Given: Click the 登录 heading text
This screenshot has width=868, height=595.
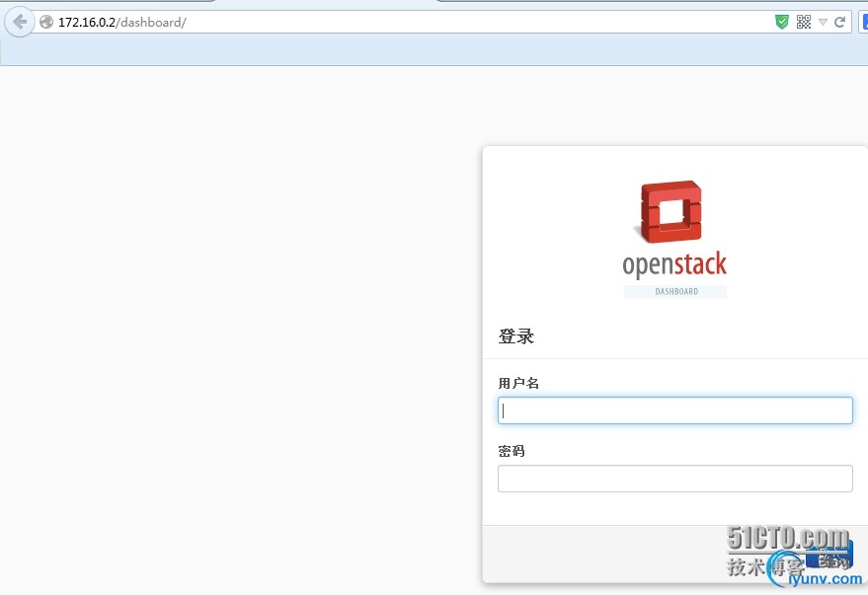Looking at the screenshot, I should 515,336.
